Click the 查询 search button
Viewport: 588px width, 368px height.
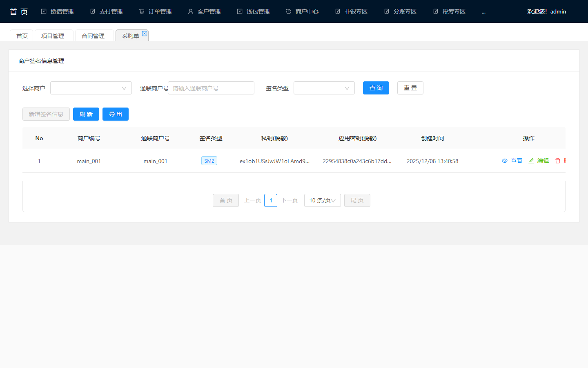tap(376, 88)
